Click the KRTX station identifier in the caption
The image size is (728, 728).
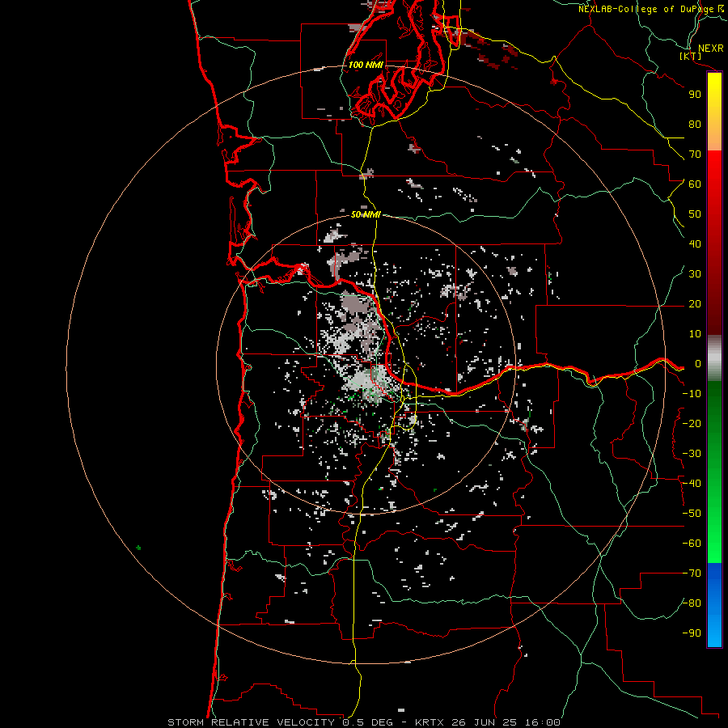[429, 722]
